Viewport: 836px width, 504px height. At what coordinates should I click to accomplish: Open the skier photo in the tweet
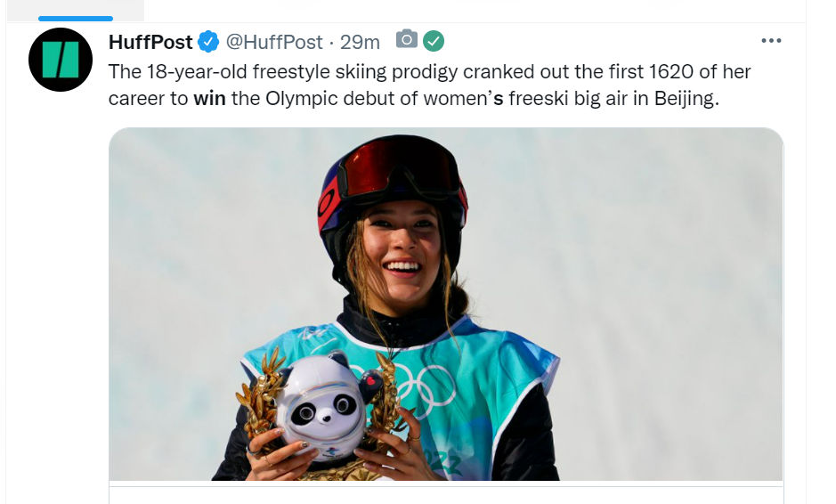coord(446,304)
